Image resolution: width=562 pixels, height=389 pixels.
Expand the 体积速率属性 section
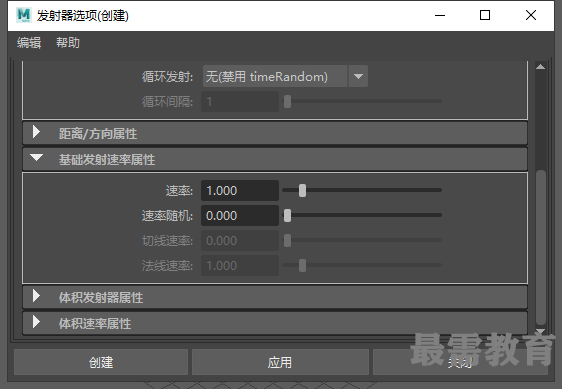click(275, 323)
